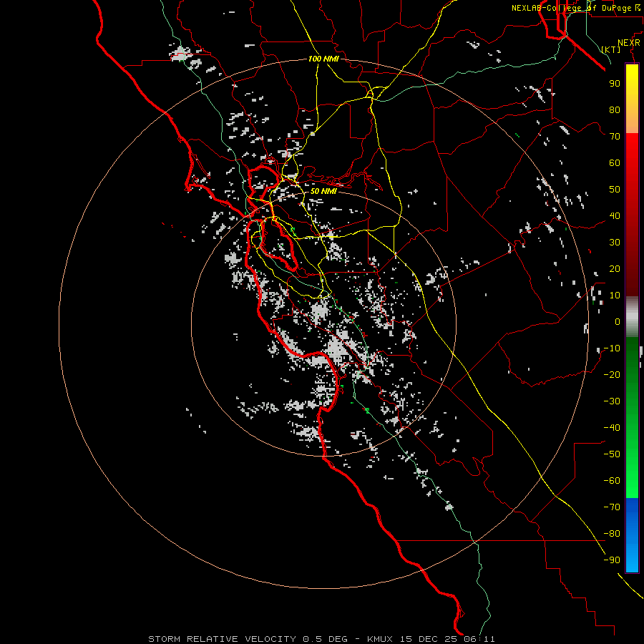Click the 0 value on velocity scale
The width and height of the screenshot is (644, 644).
click(618, 322)
